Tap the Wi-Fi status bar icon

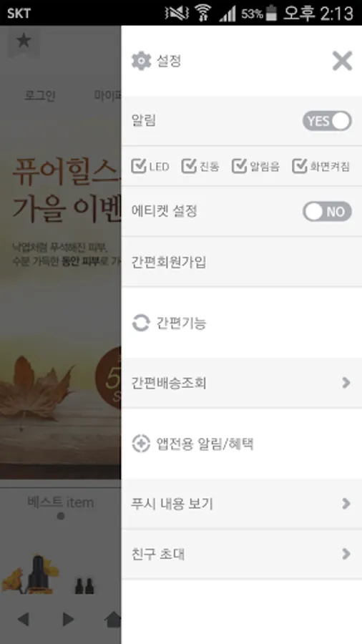click(x=202, y=13)
